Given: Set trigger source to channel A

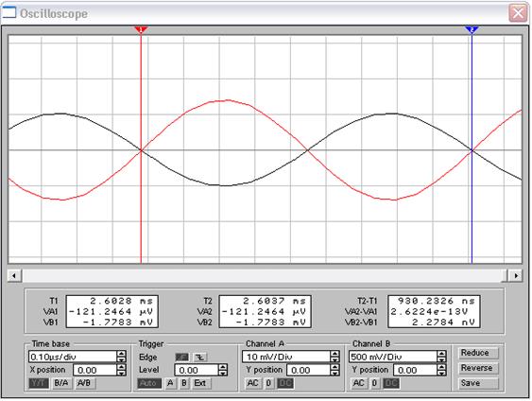Looking at the screenshot, I should pos(170,383).
